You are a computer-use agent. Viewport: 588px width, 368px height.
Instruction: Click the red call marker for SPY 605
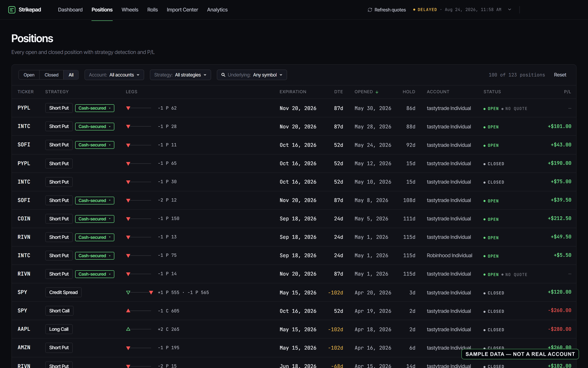click(128, 311)
